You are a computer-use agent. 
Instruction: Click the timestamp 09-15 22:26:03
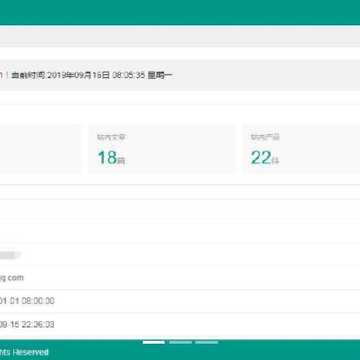(x=27, y=324)
